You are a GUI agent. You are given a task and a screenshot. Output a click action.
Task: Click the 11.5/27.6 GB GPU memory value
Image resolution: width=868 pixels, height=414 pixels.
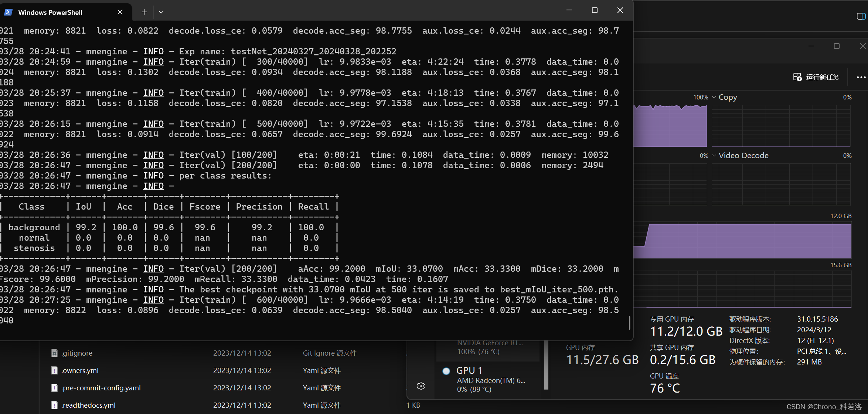[602, 360]
